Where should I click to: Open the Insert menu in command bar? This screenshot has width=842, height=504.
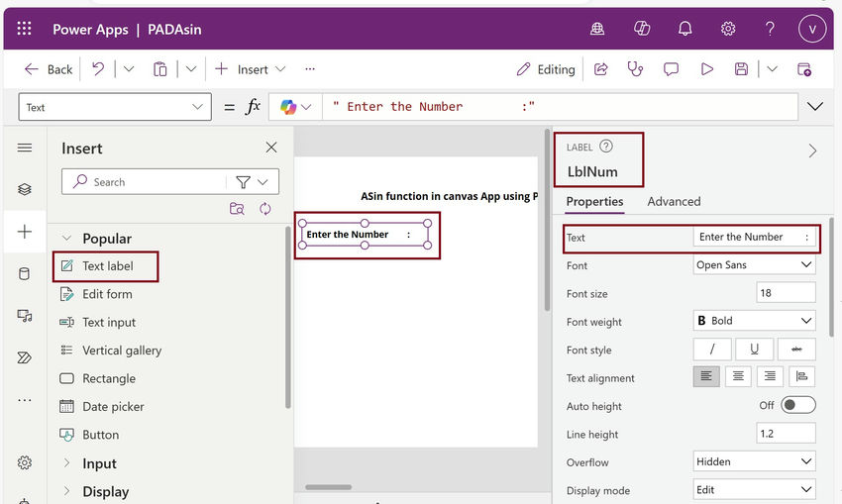251,69
